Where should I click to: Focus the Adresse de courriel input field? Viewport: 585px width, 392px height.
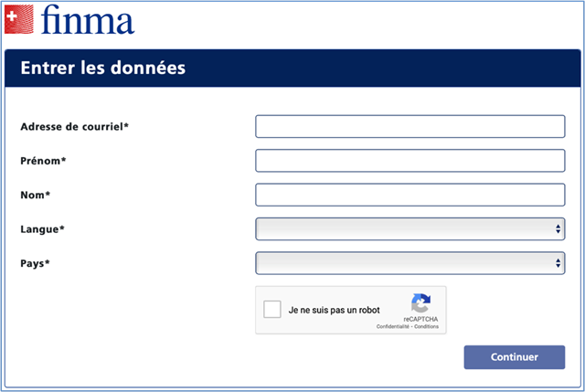pos(409,126)
